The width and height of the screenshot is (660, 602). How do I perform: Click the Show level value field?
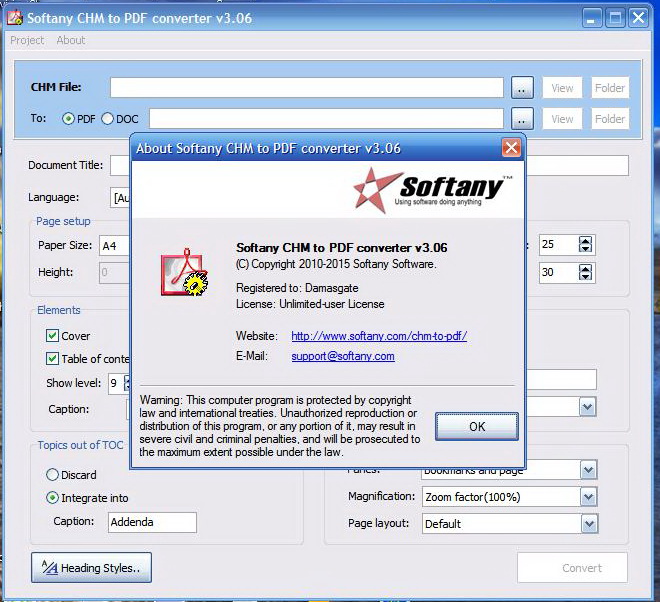point(116,383)
